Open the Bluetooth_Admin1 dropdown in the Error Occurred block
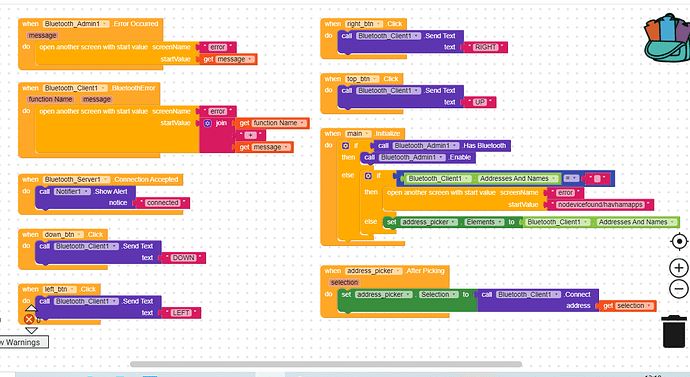This screenshot has height=377, width=690. 76,24
